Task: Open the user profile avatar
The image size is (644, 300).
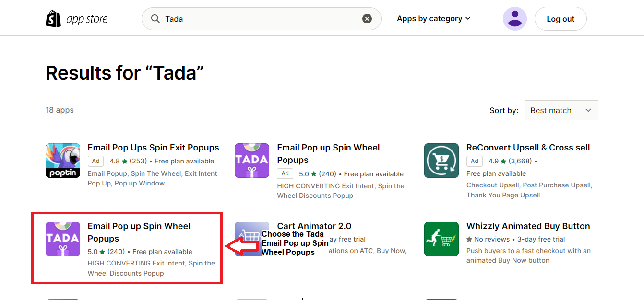Action: 515,19
